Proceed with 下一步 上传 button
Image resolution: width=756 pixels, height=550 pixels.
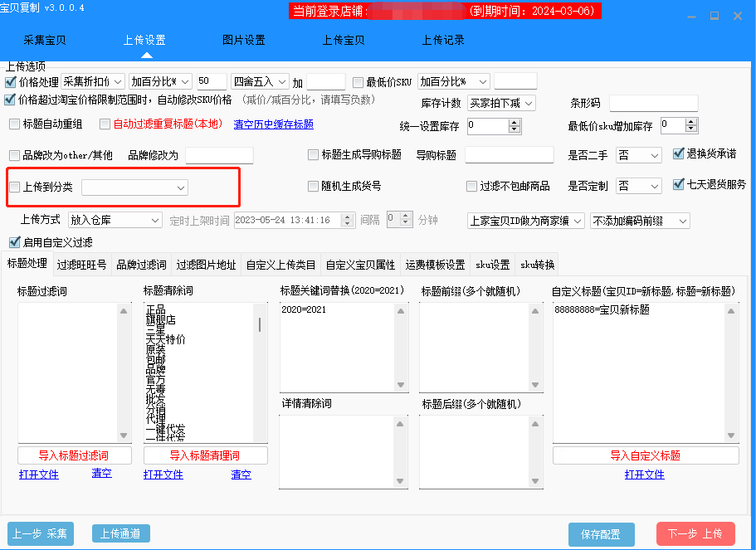pyautogui.click(x=695, y=533)
